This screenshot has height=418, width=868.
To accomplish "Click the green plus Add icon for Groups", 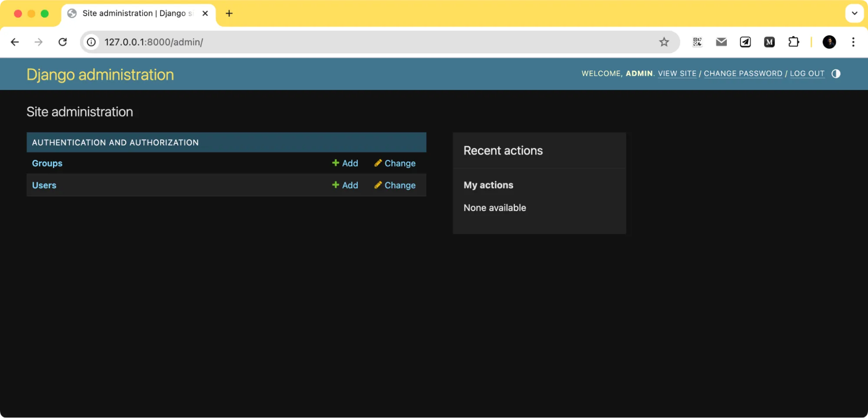I will coord(335,163).
